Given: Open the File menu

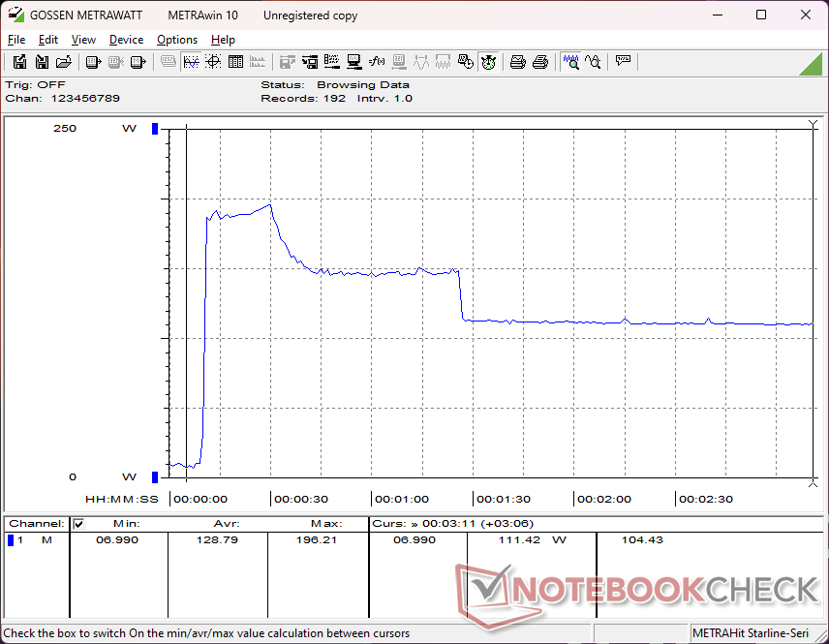Looking at the screenshot, I should click(x=16, y=40).
